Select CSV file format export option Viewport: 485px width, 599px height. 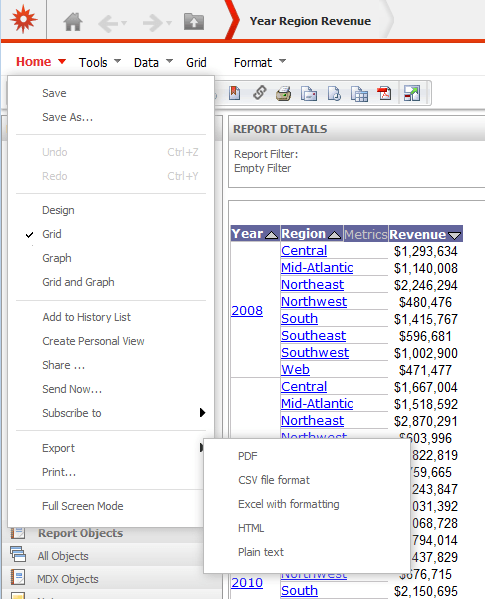click(274, 480)
